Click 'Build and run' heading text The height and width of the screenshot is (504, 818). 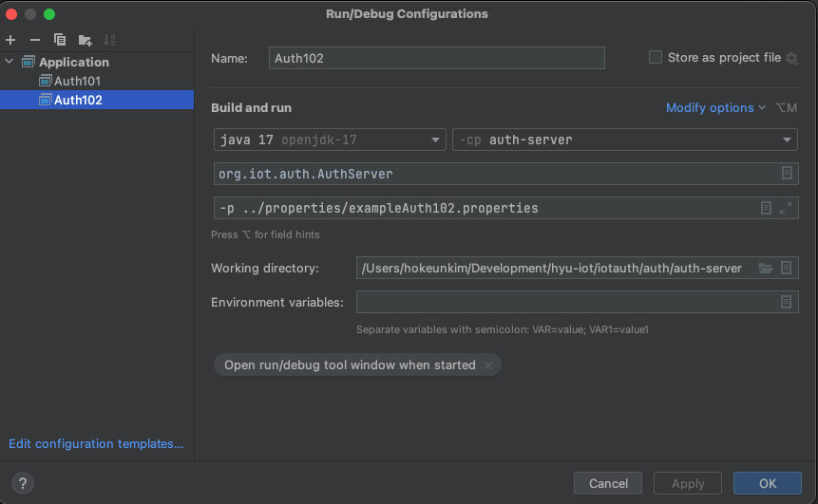coord(251,108)
